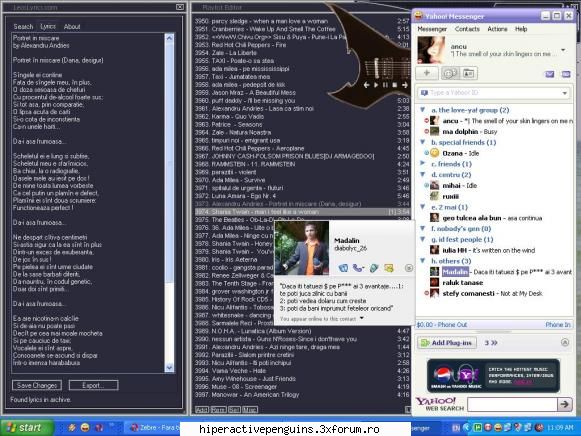Open the Help menu in Yahoo Messenger
The width and height of the screenshot is (581, 436).
[x=521, y=29]
